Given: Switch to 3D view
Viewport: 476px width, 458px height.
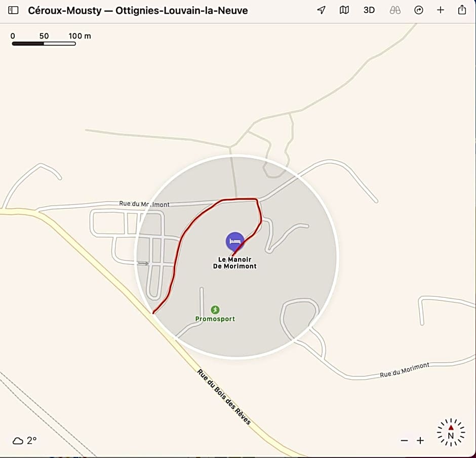Looking at the screenshot, I should pyautogui.click(x=369, y=10).
